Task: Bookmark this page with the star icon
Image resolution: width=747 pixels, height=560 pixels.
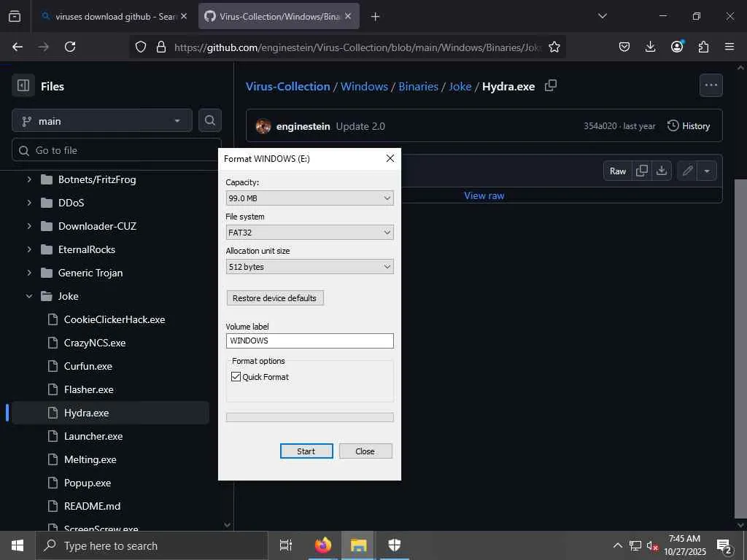Action: point(554,47)
